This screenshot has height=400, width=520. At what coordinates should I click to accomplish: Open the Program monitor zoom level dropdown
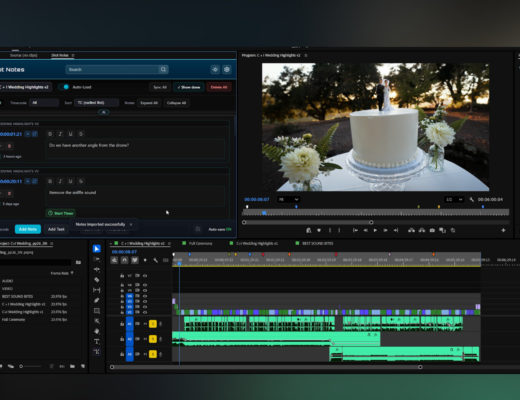[x=288, y=199]
